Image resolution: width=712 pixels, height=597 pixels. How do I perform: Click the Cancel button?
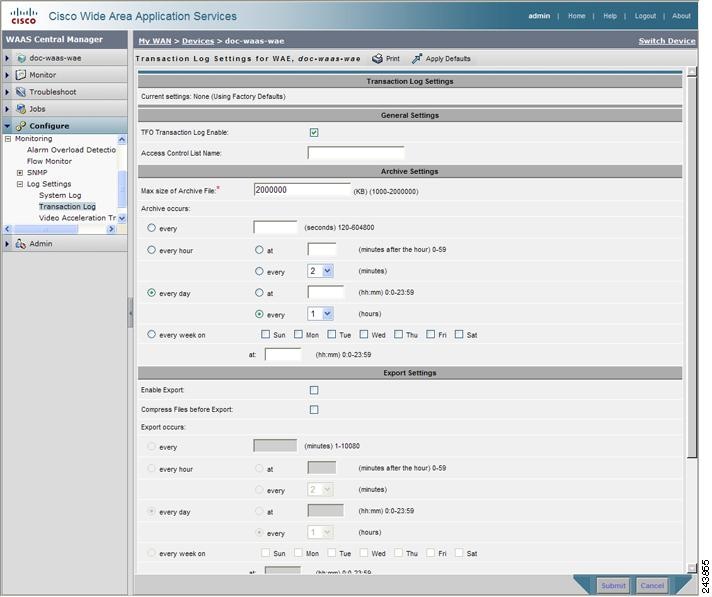(652, 586)
